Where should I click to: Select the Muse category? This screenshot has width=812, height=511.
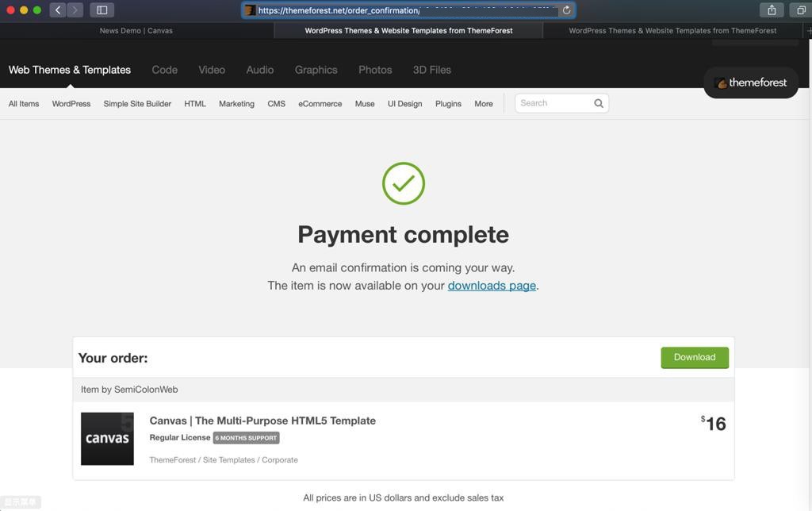(x=365, y=104)
